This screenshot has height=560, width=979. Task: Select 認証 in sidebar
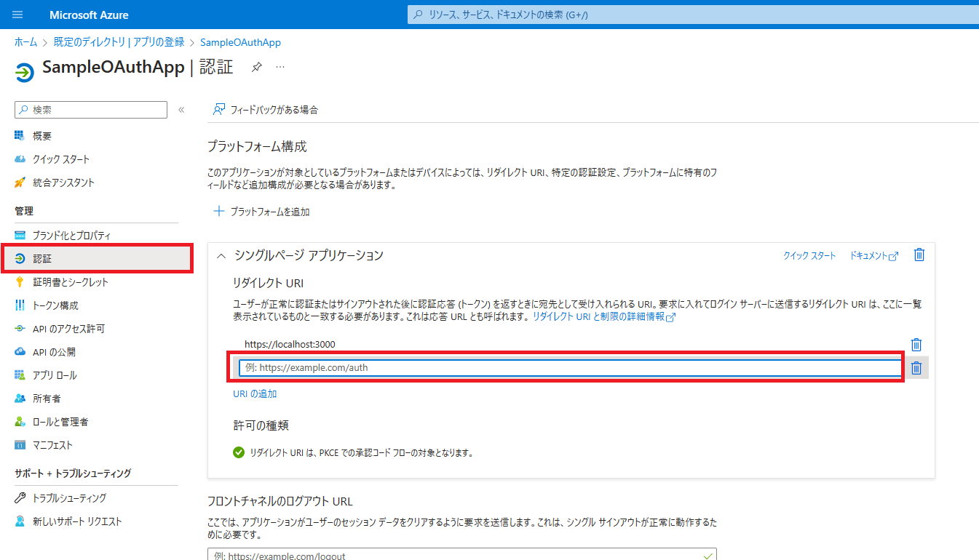click(x=98, y=259)
